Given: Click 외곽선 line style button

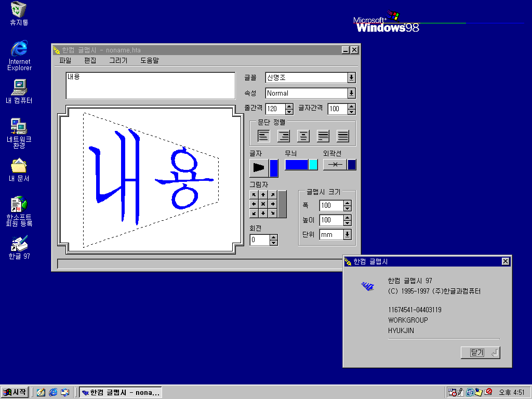Looking at the screenshot, I should [335, 165].
